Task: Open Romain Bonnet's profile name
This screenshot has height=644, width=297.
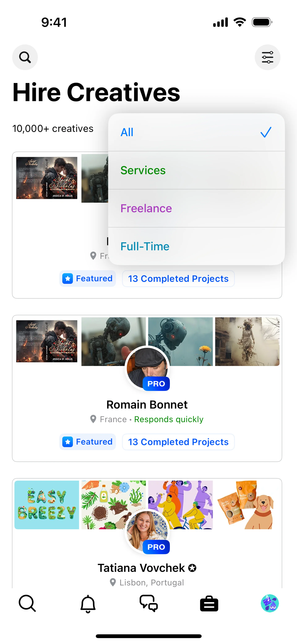Action: (x=147, y=404)
